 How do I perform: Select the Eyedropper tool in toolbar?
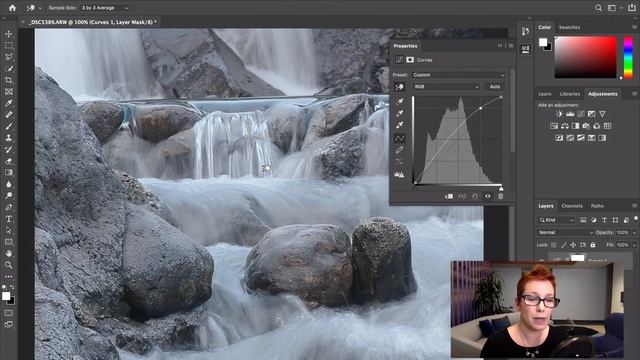point(9,103)
